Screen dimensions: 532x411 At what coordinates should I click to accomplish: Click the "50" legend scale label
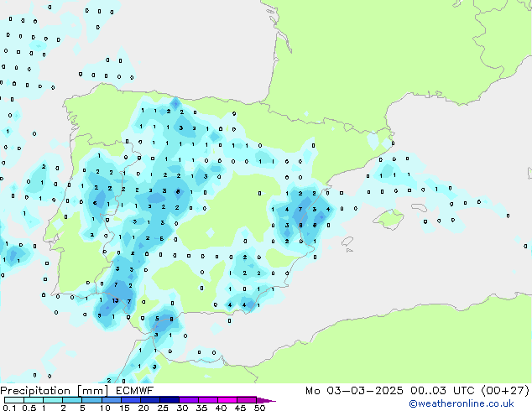[260, 408]
